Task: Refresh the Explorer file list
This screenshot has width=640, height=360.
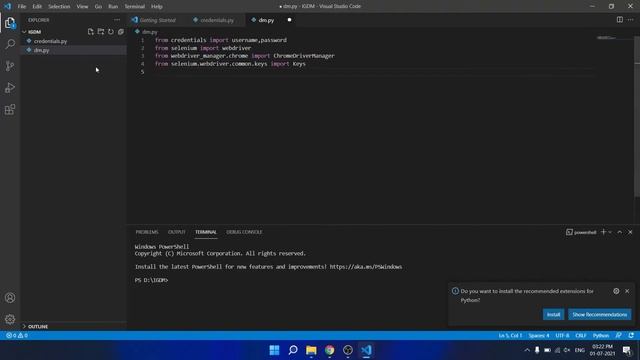Action: click(x=111, y=31)
